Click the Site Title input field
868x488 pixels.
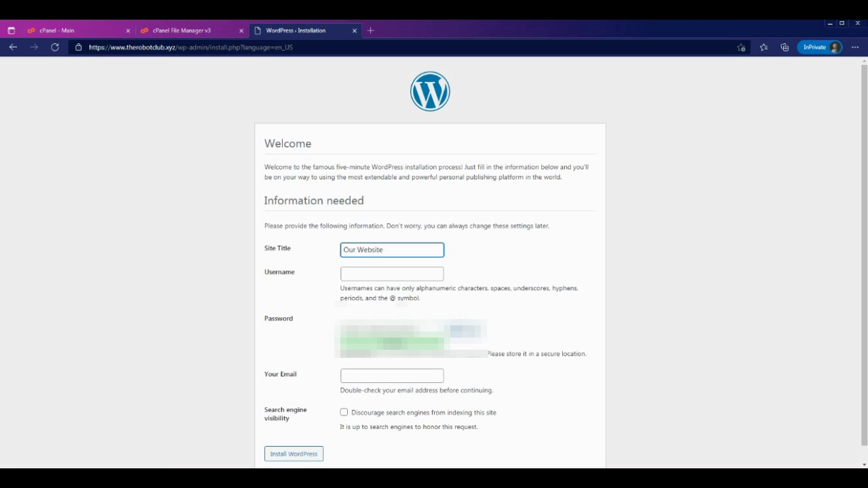point(392,250)
